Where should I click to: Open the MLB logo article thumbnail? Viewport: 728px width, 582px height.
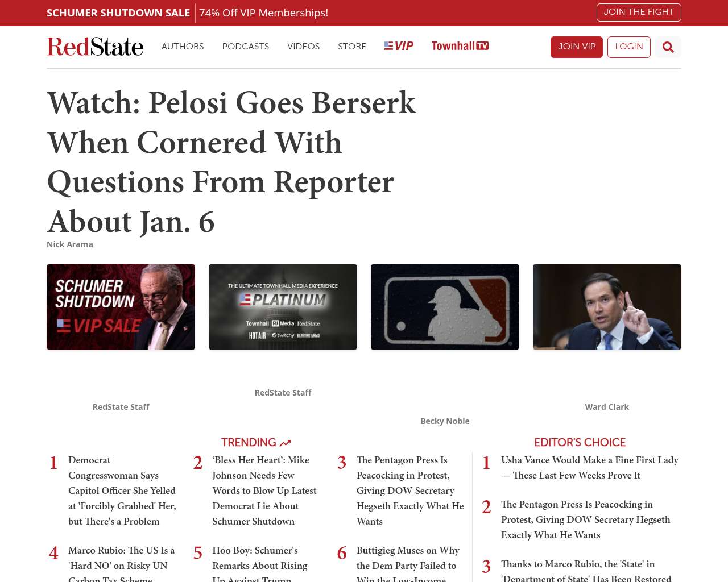445,307
